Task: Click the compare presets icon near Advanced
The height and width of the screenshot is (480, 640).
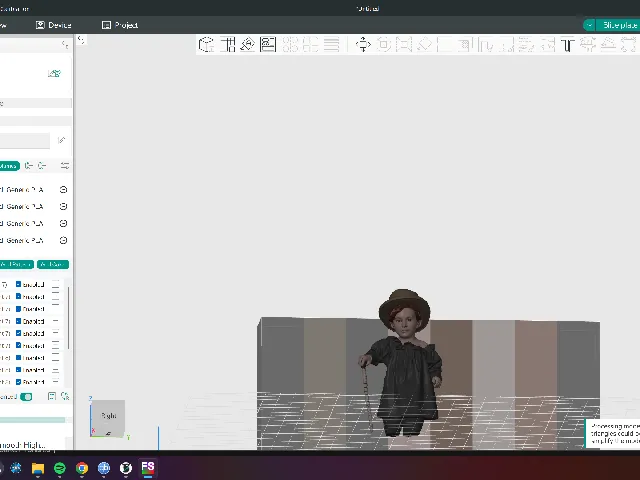Action: (x=52, y=396)
